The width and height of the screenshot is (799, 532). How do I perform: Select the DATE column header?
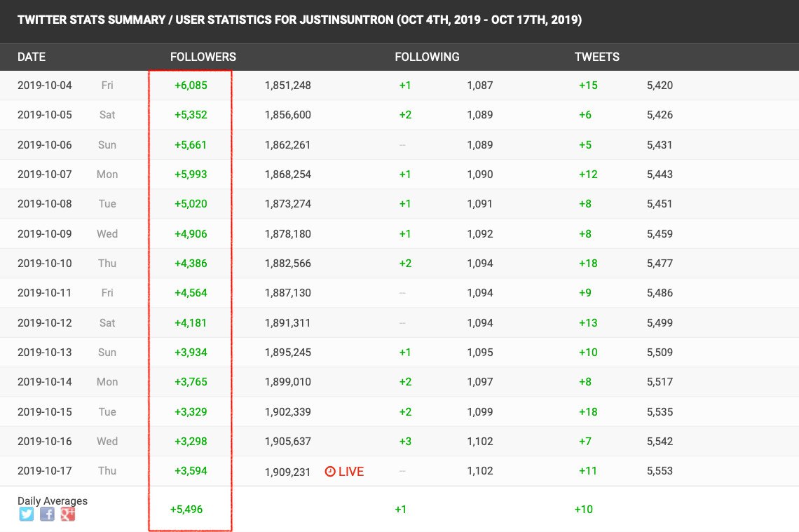(x=32, y=57)
